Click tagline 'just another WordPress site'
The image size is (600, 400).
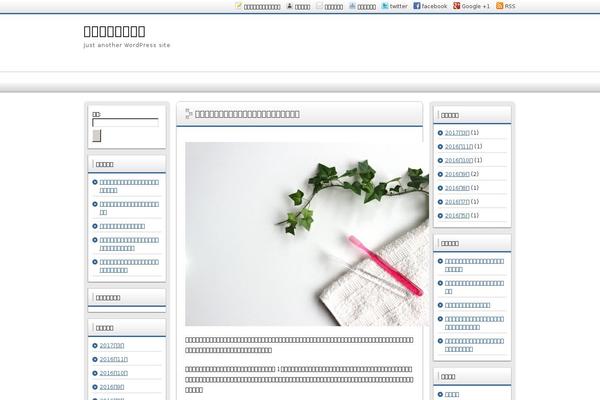[x=127, y=45]
